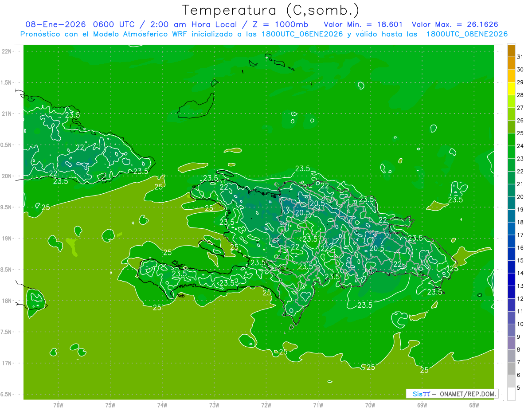Click legend value 28 on the color scale

point(520,95)
